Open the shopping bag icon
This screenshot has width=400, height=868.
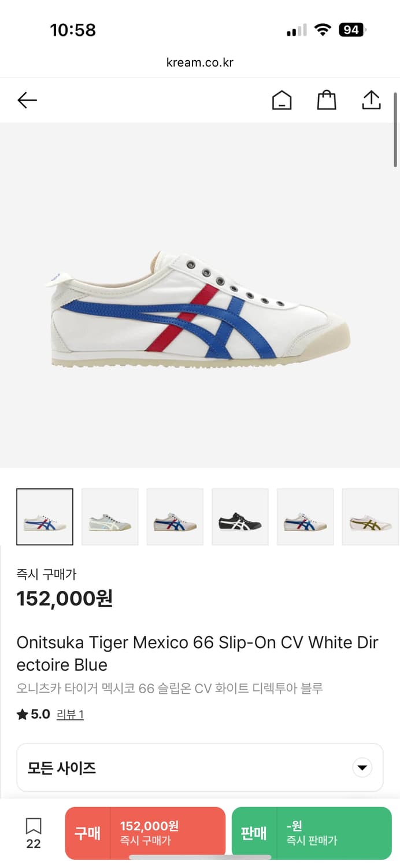pos(327,100)
